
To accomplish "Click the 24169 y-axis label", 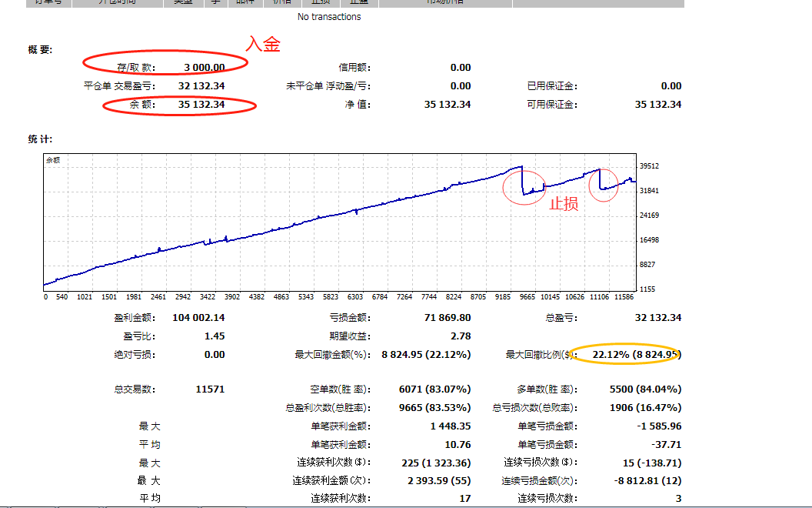I will click(650, 215).
